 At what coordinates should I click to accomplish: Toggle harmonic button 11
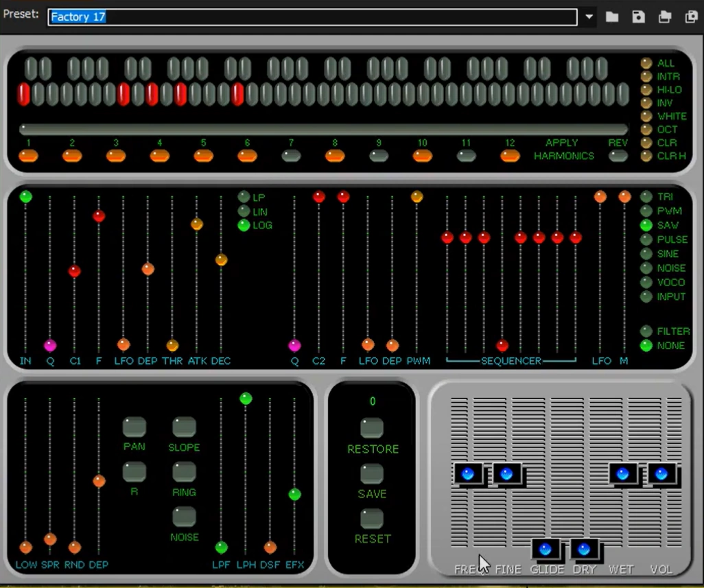tap(466, 156)
